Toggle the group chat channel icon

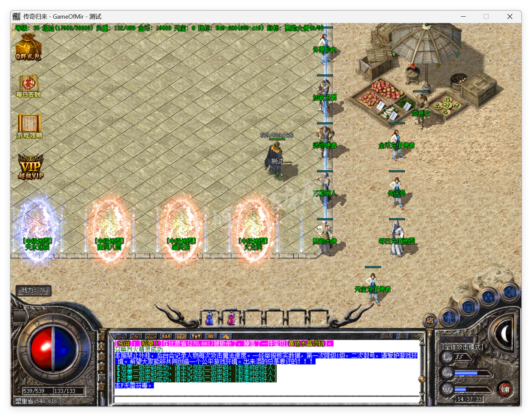(x=101, y=347)
